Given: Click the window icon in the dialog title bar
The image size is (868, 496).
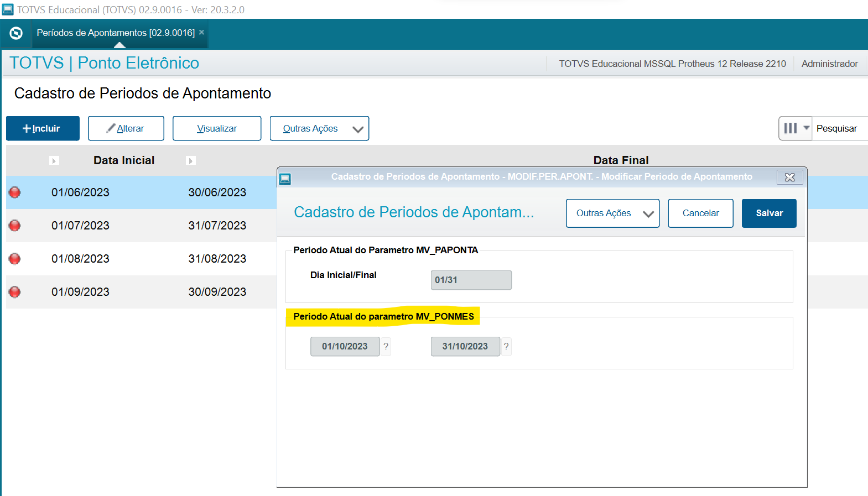Looking at the screenshot, I should pyautogui.click(x=285, y=179).
